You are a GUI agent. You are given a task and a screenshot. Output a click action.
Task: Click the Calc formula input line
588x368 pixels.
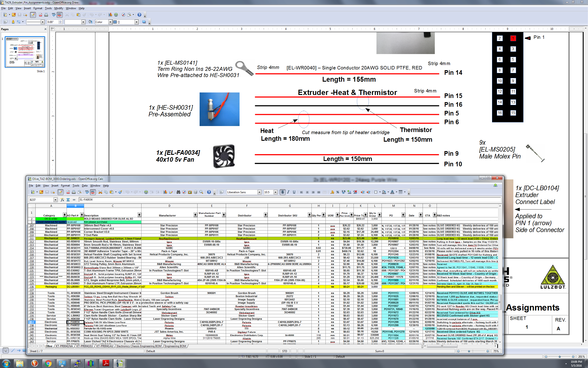click(x=290, y=200)
